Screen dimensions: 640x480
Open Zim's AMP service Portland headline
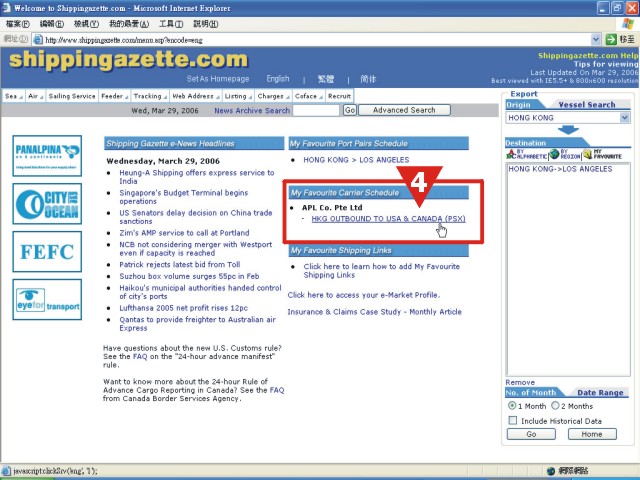click(x=184, y=233)
